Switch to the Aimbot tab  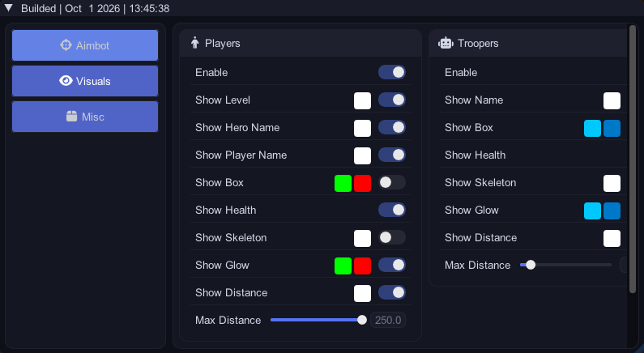(x=85, y=45)
